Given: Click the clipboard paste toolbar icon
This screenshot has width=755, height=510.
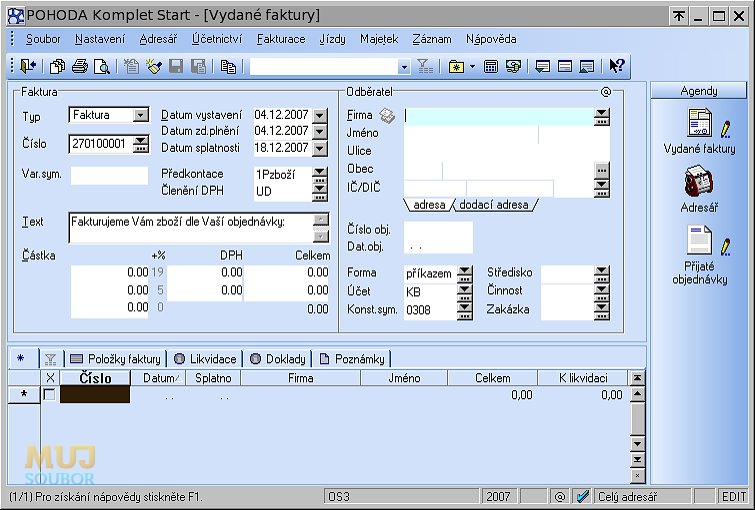Looking at the screenshot, I should [x=228, y=66].
